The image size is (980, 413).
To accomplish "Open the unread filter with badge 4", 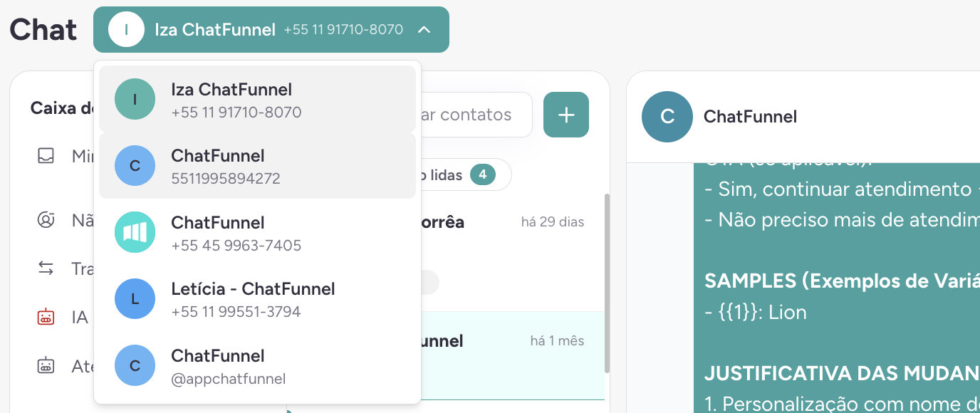I will click(465, 174).
